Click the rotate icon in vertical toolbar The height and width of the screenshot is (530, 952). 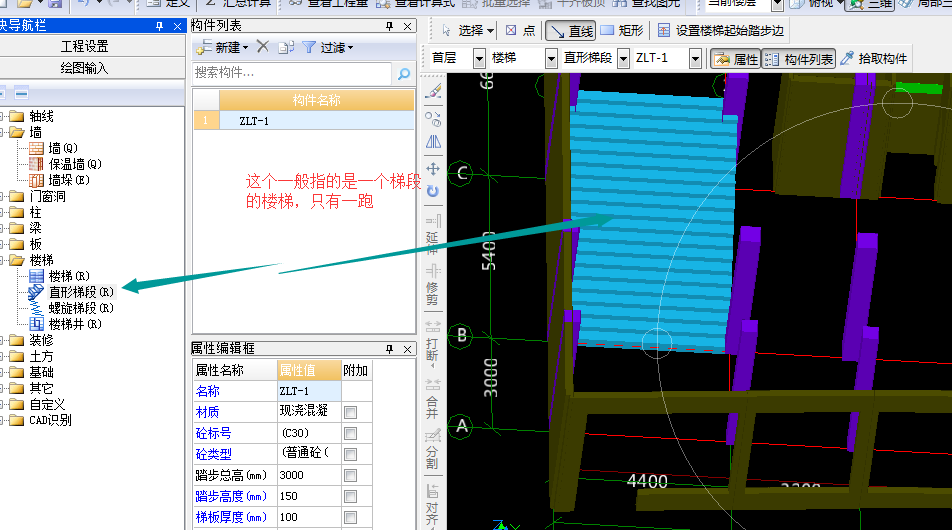pyautogui.click(x=433, y=191)
